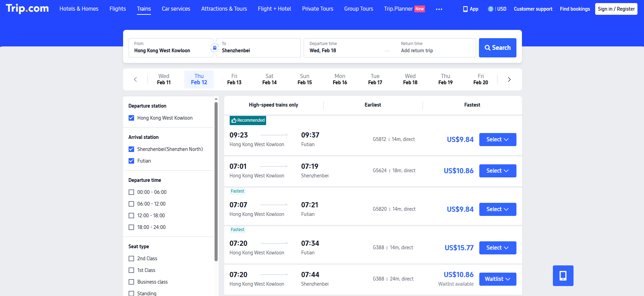
Task: Open the Flights tab in navigation
Action: (x=118, y=9)
